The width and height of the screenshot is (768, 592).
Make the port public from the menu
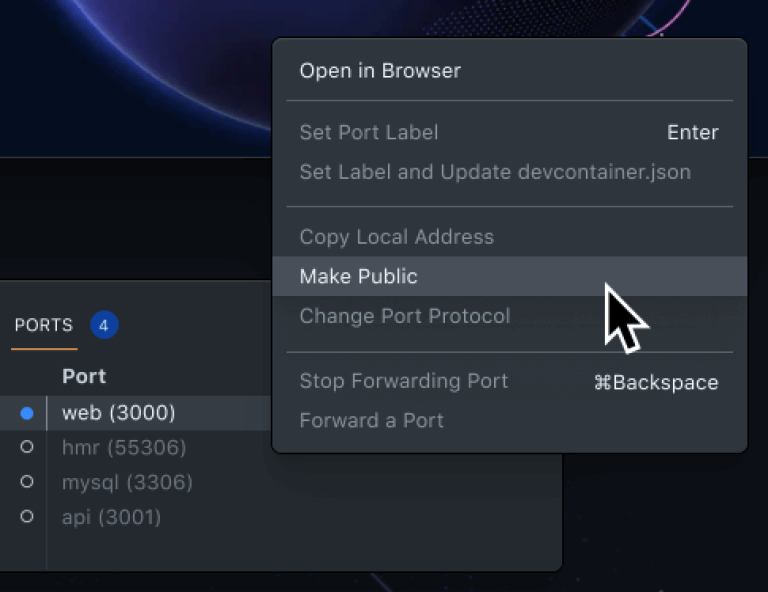[x=359, y=276]
